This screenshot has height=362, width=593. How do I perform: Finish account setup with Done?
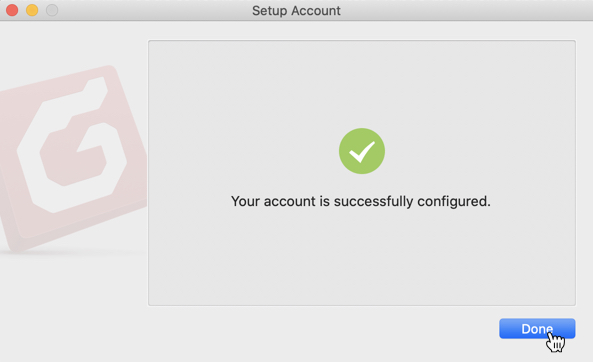point(537,328)
